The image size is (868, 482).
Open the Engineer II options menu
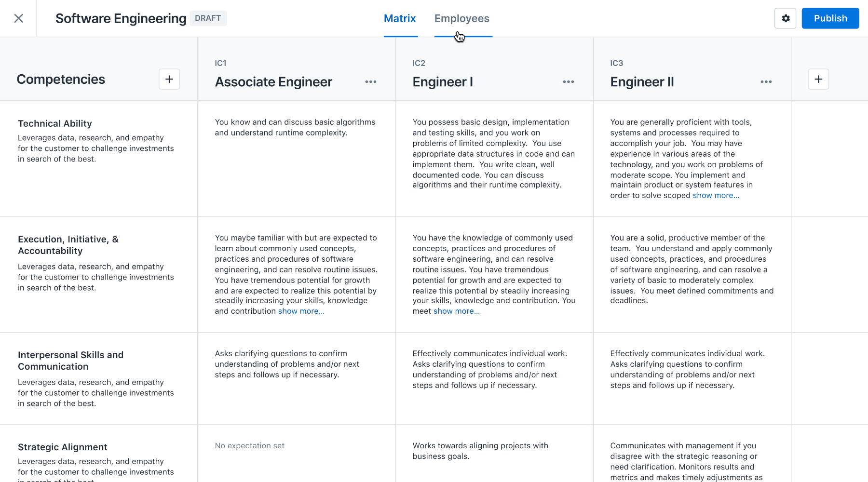766,82
